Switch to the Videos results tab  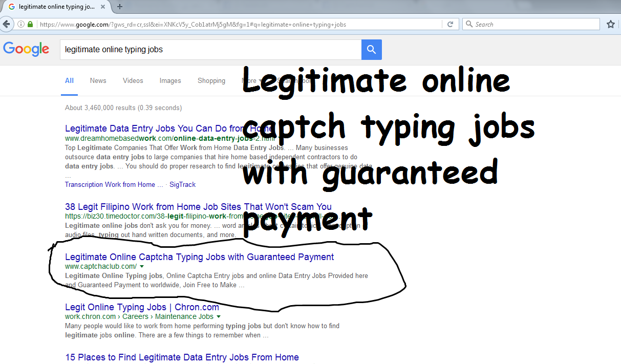(x=133, y=80)
